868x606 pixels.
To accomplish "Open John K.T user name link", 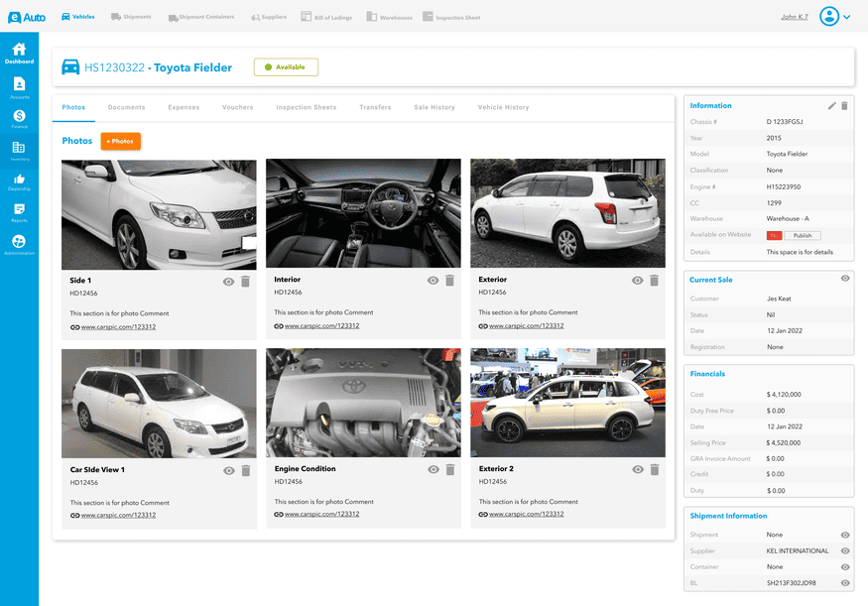I will pos(795,17).
